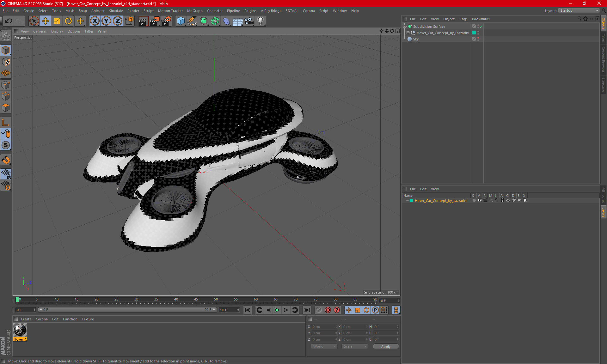607x364 pixels.
Task: Open the MoGraph array tools icon
Action: click(215, 21)
